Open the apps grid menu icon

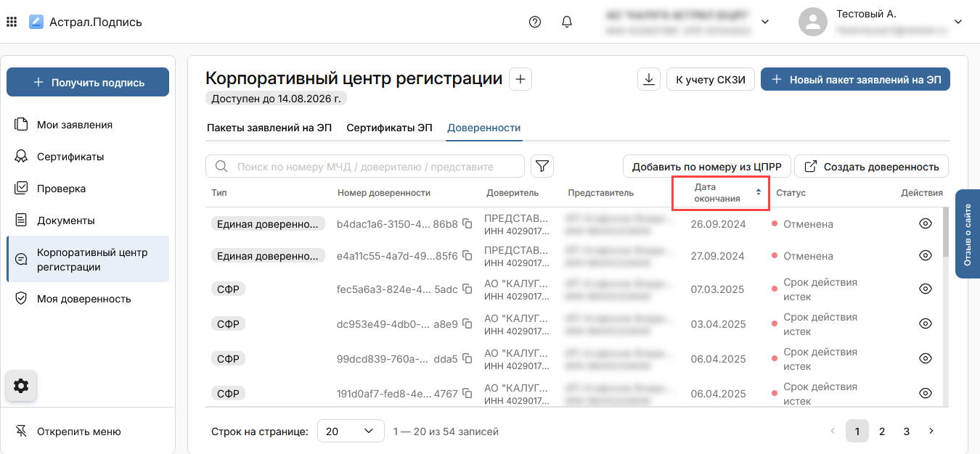point(12,22)
